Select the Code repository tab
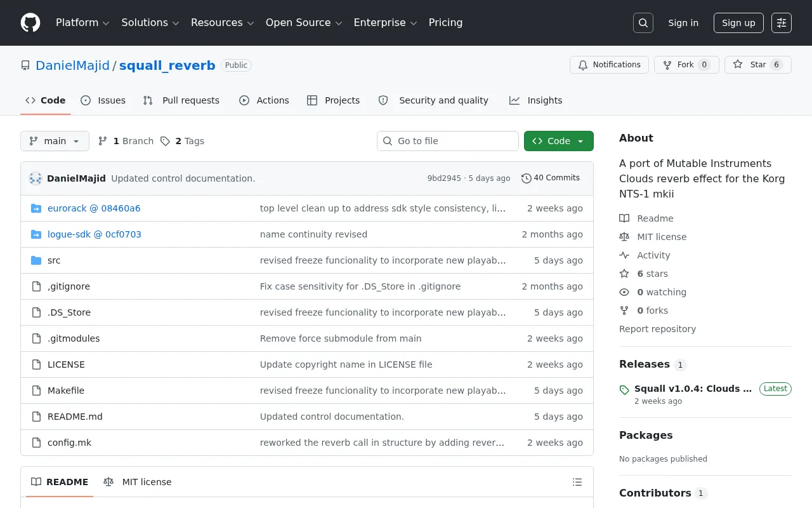The image size is (812, 508). click(46, 100)
